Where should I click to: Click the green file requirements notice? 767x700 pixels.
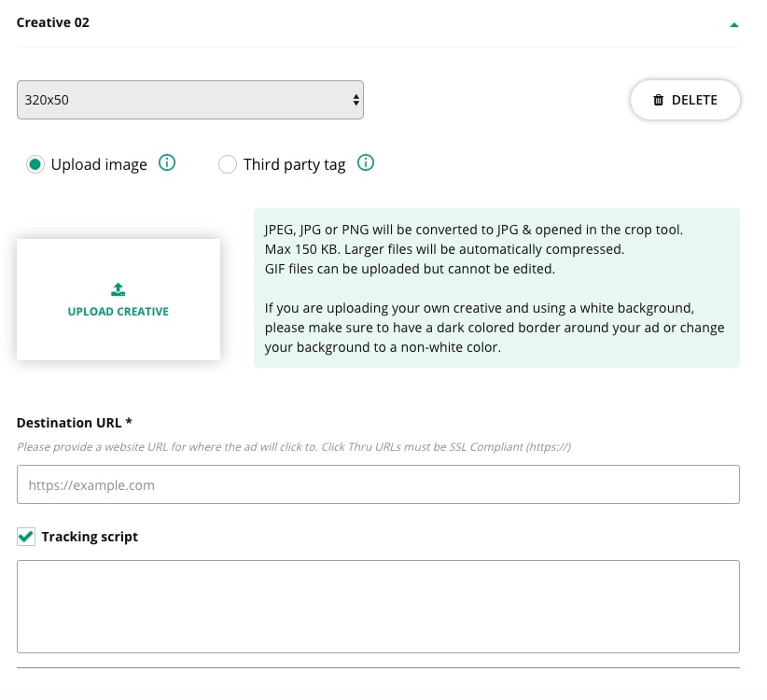coord(496,287)
